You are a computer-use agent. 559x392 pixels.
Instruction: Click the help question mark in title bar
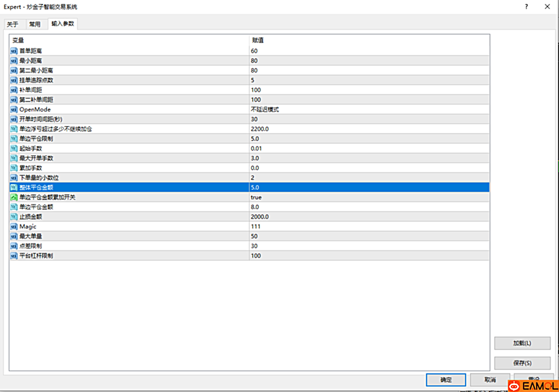526,7
